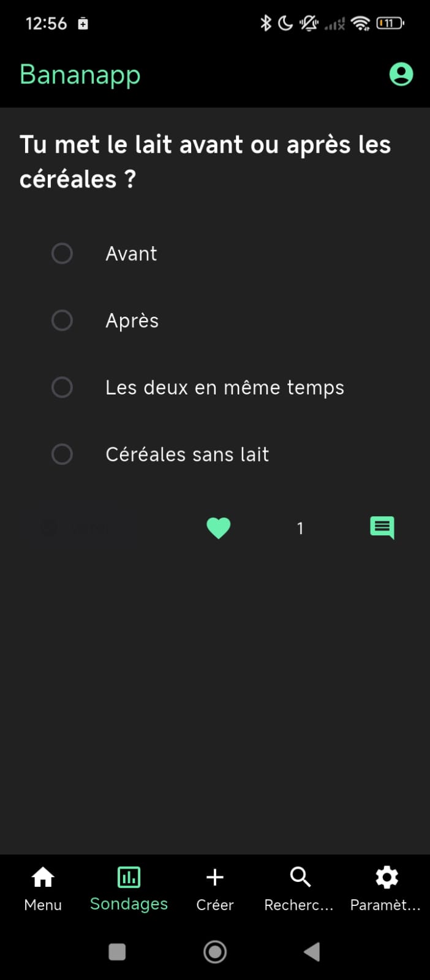The height and width of the screenshot is (980, 430).
Task: Open Android recent apps square button
Action: tap(117, 952)
